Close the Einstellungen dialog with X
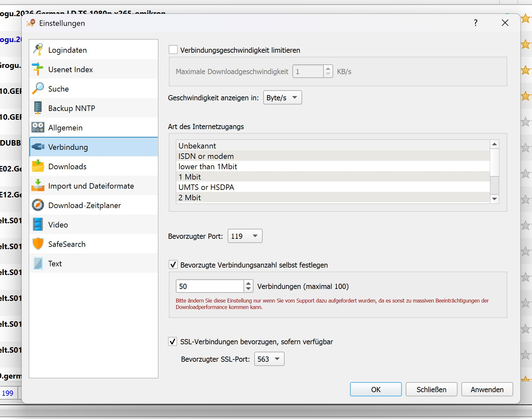532x419 pixels. (x=505, y=23)
